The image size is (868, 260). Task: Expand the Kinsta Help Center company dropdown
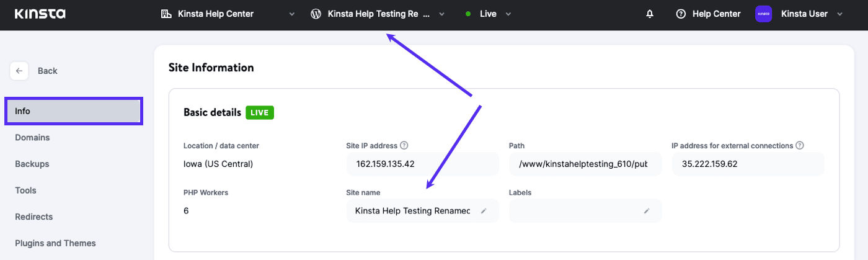tap(292, 14)
